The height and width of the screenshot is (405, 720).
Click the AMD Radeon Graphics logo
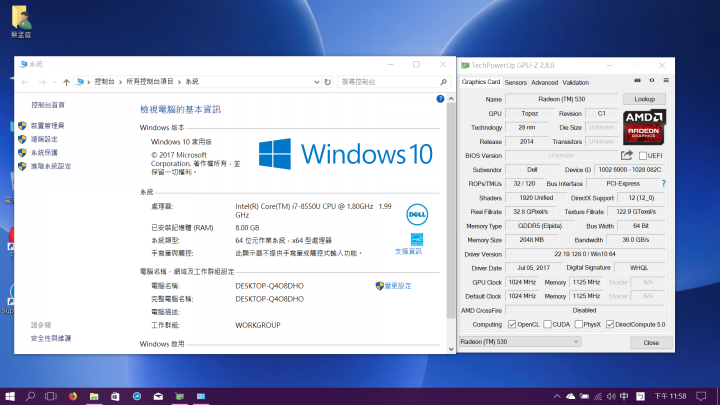tap(644, 127)
